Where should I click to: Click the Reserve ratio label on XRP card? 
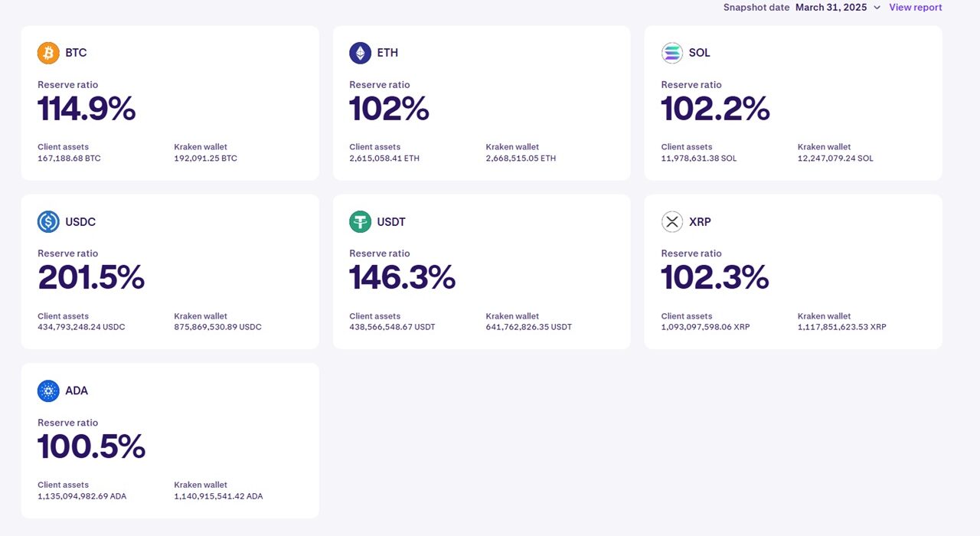tap(691, 253)
